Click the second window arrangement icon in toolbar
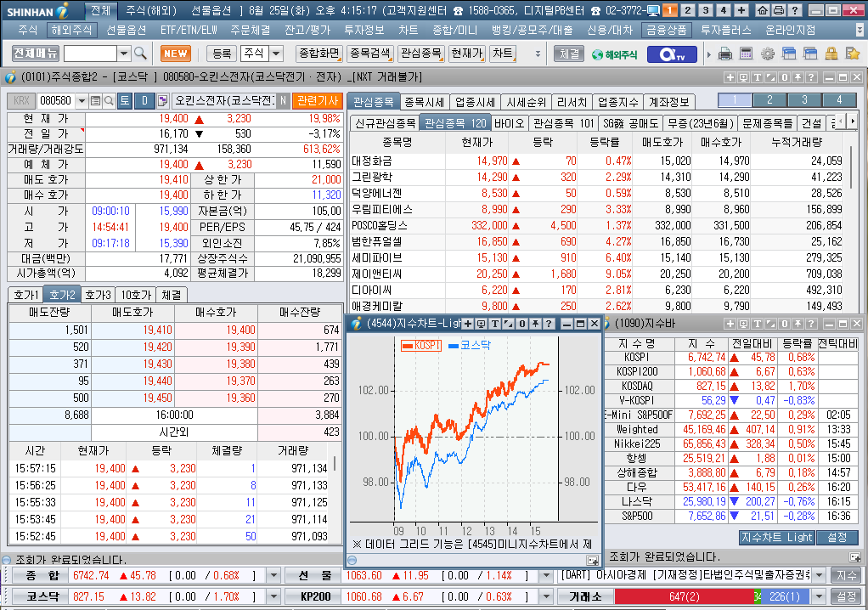 (810, 54)
